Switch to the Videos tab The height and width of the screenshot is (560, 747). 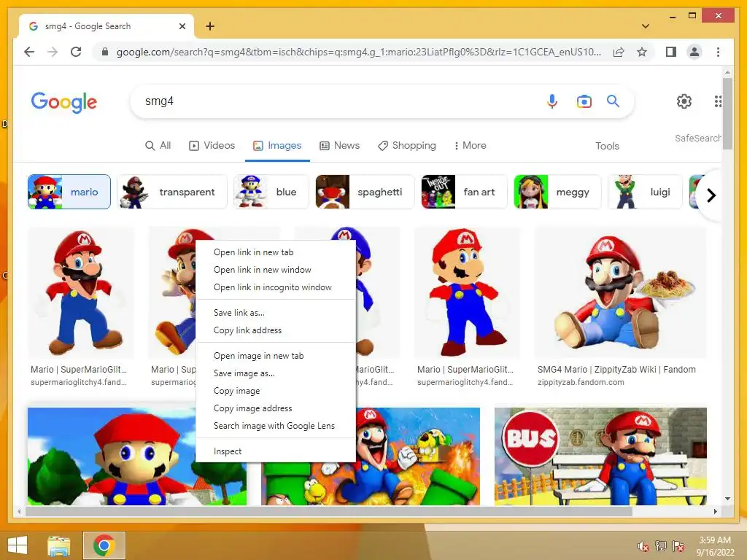click(212, 146)
